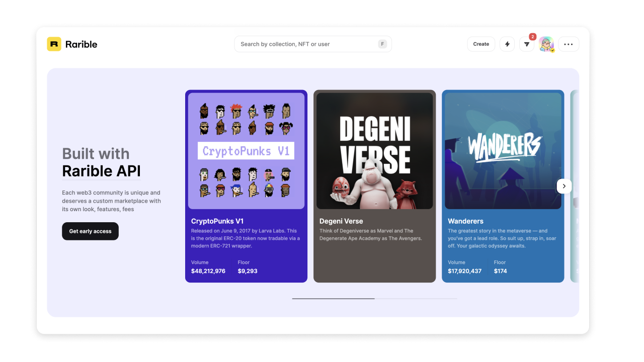Image resolution: width=644 pixels, height=362 pixels.
Task: Focus the collection, NFT or user search field
Action: [313, 44]
